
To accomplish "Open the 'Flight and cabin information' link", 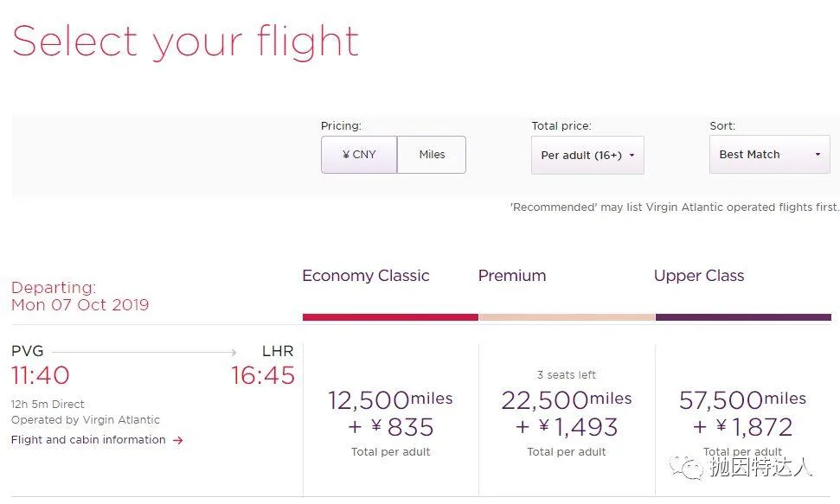I will tap(89, 439).
